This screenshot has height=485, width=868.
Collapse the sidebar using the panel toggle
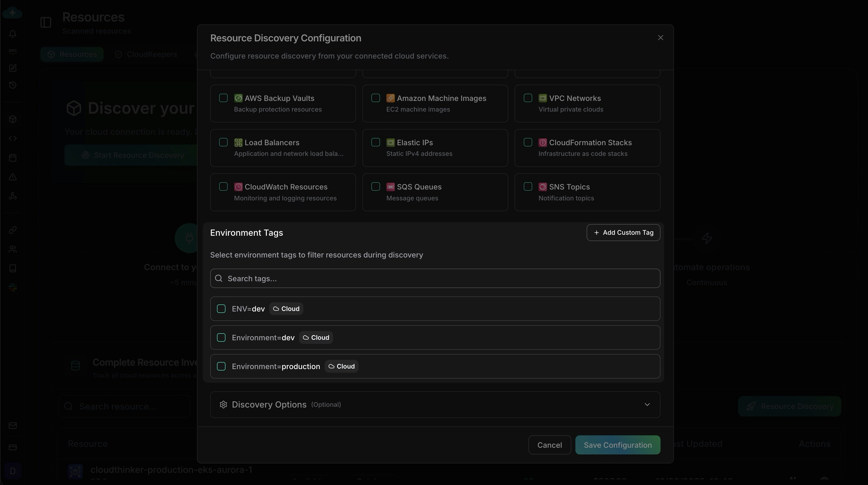[x=45, y=23]
